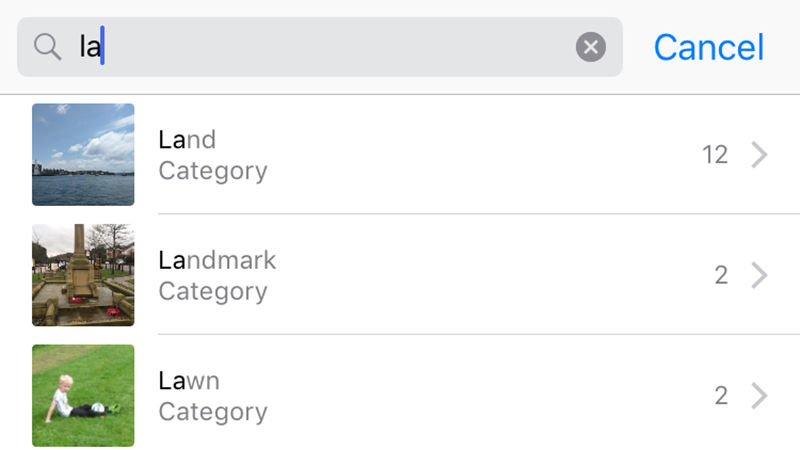Tap the Category label under Landmark
This screenshot has width=800, height=450.
[213, 291]
